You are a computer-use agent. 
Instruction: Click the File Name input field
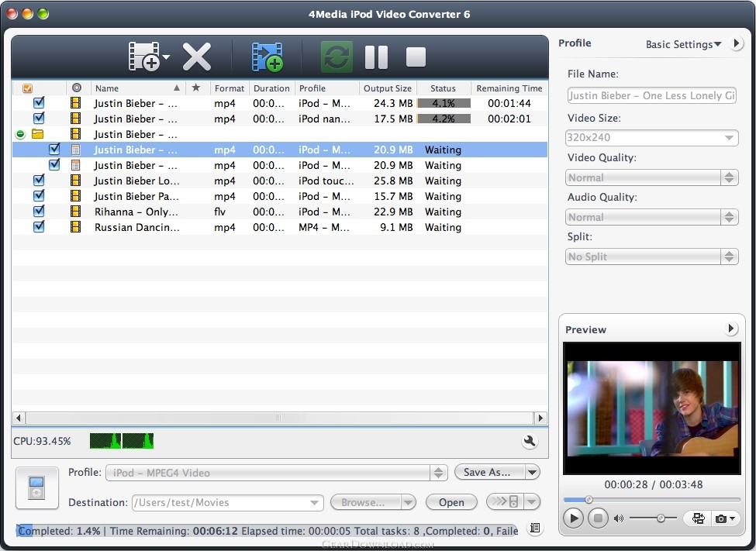(x=651, y=95)
